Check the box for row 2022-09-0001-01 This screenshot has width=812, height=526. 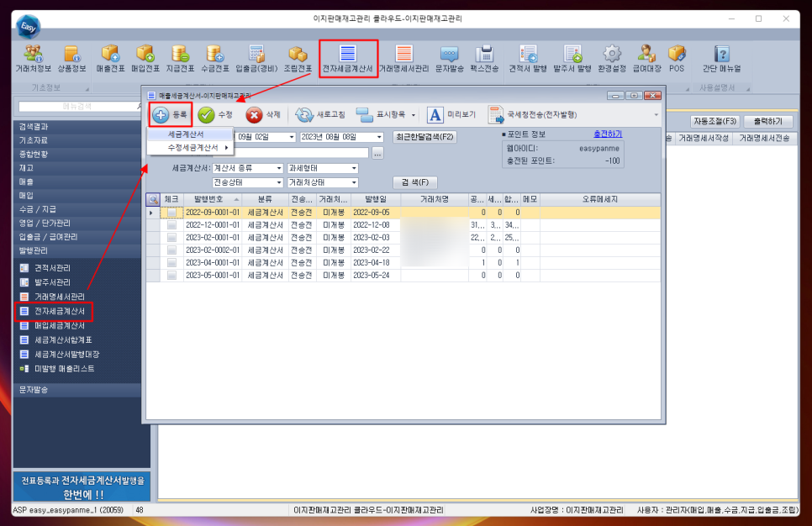point(171,213)
